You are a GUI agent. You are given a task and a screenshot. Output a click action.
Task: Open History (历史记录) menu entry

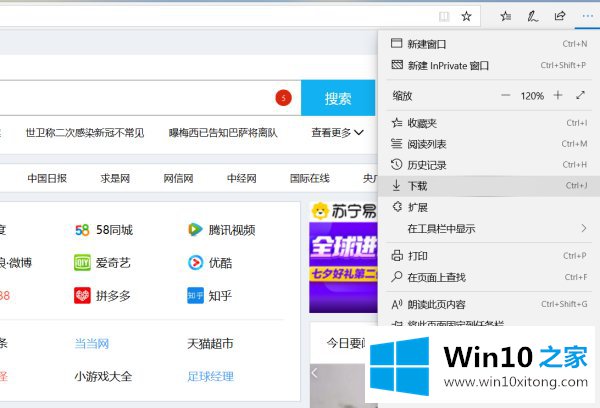click(489, 165)
